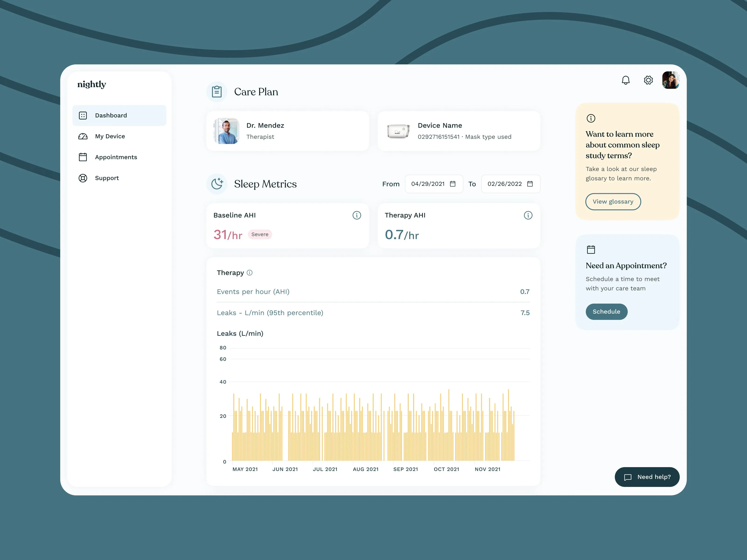Edit the From date field 04/29/2021

[434, 184]
